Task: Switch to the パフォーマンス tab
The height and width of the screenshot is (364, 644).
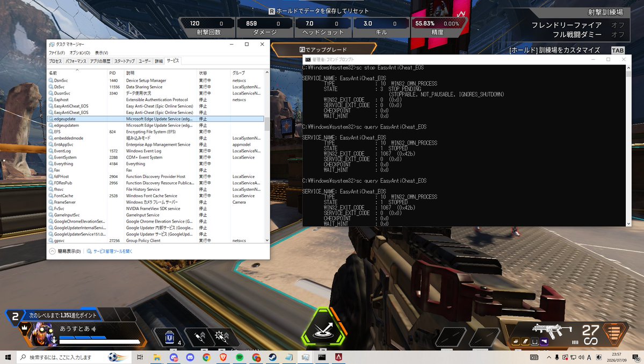Action: point(76,61)
